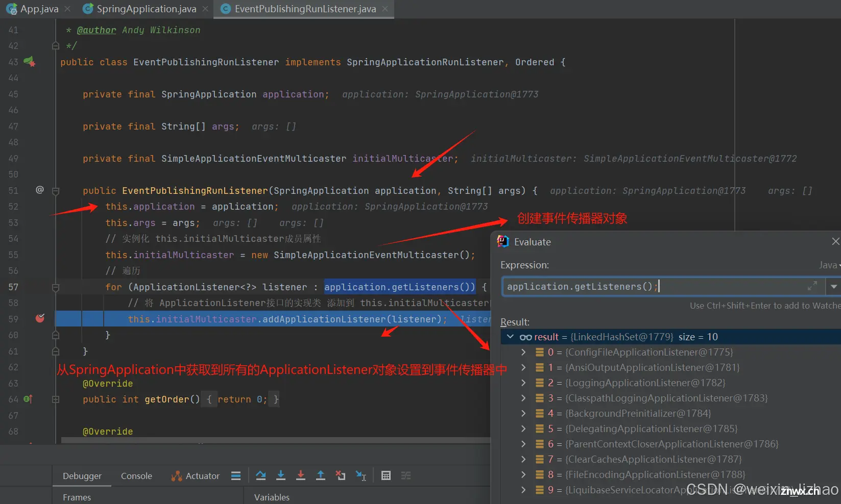Click the run gutter icon at line 43
The image size is (841, 504).
(30, 62)
